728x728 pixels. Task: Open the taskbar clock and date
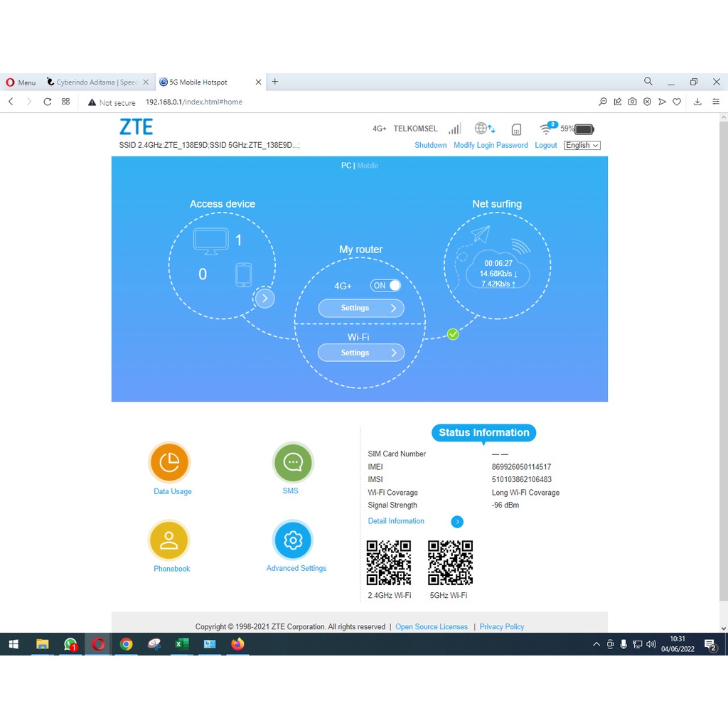[x=678, y=644]
